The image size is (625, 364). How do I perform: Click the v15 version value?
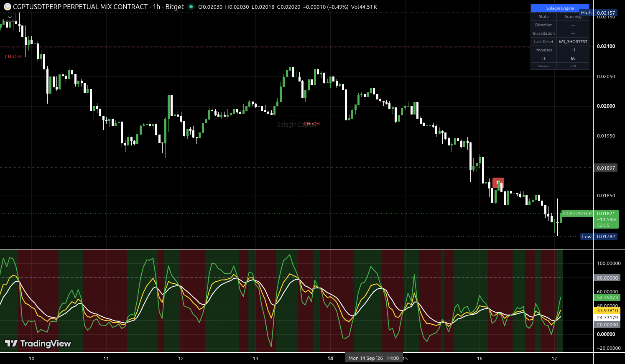tap(573, 66)
